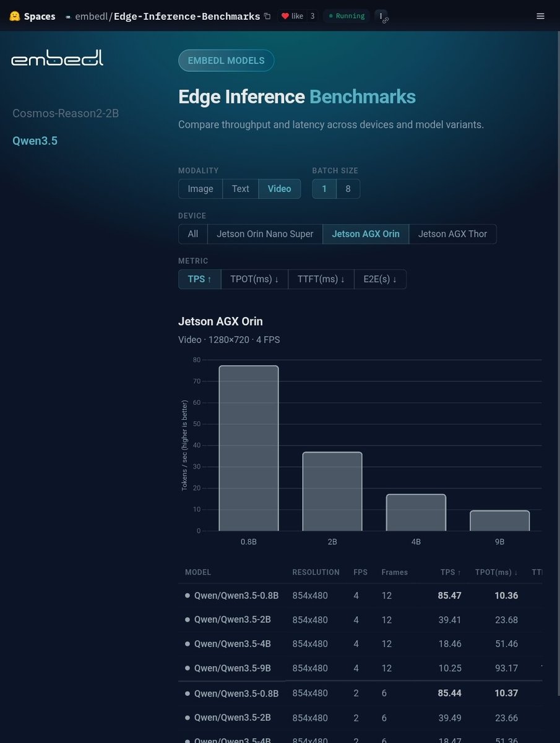Choose the E2E(s) metric
The image size is (560, 743).
pos(380,279)
